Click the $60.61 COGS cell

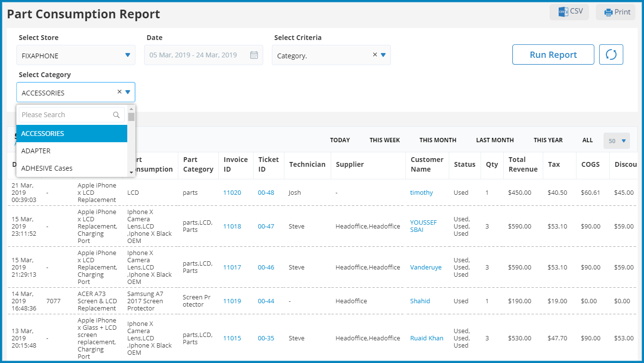590,192
